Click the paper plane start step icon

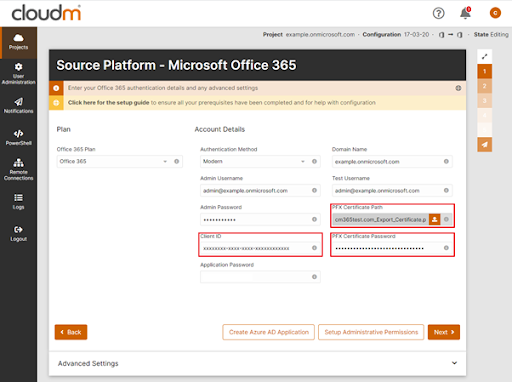pyautogui.click(x=484, y=145)
